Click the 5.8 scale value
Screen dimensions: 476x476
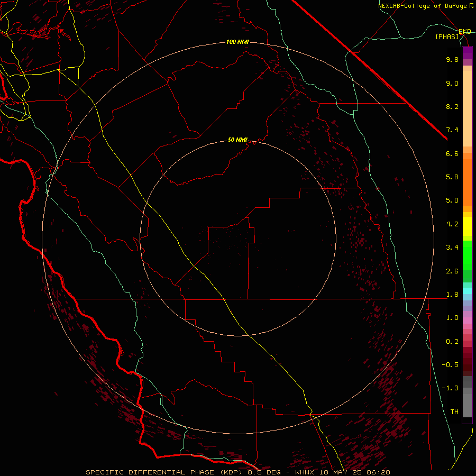click(452, 177)
